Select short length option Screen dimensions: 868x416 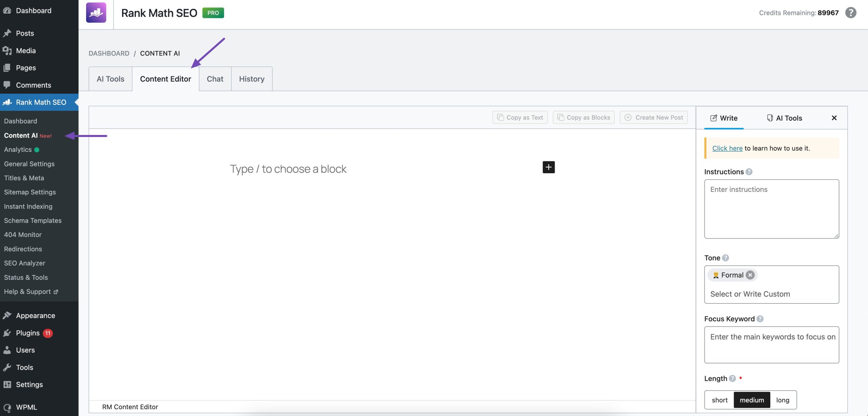(x=719, y=400)
